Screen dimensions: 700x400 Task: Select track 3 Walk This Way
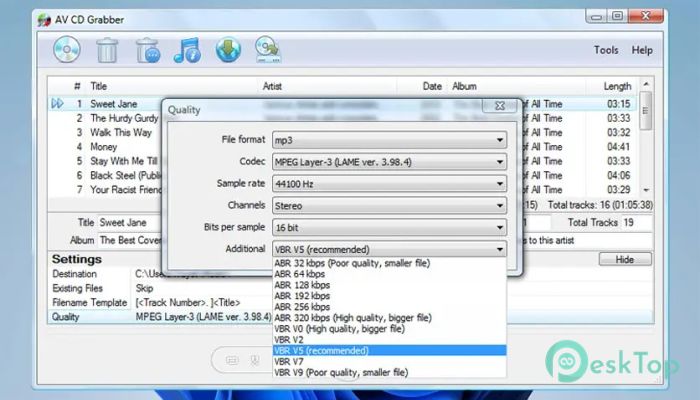[121, 133]
